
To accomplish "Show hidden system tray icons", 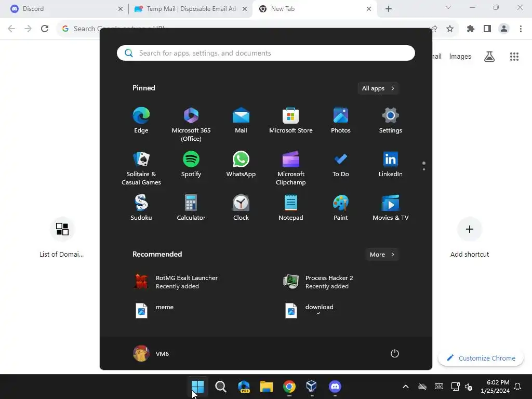I will click(405, 387).
